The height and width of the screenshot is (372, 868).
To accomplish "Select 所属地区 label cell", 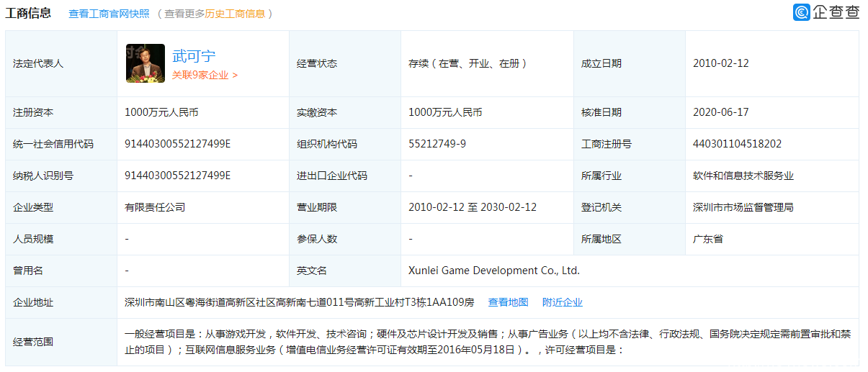I will [630, 239].
